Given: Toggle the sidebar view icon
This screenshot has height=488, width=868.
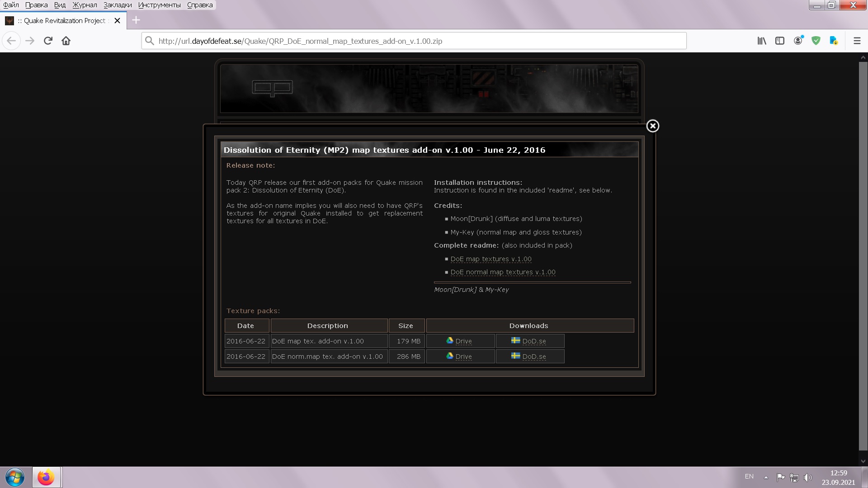Looking at the screenshot, I should [x=780, y=41].
